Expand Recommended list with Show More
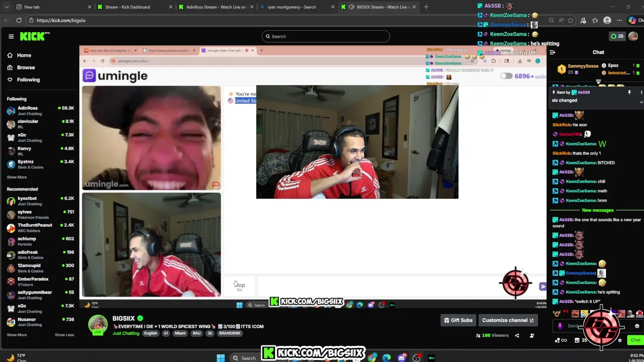The width and height of the screenshot is (644, 362). point(17,335)
